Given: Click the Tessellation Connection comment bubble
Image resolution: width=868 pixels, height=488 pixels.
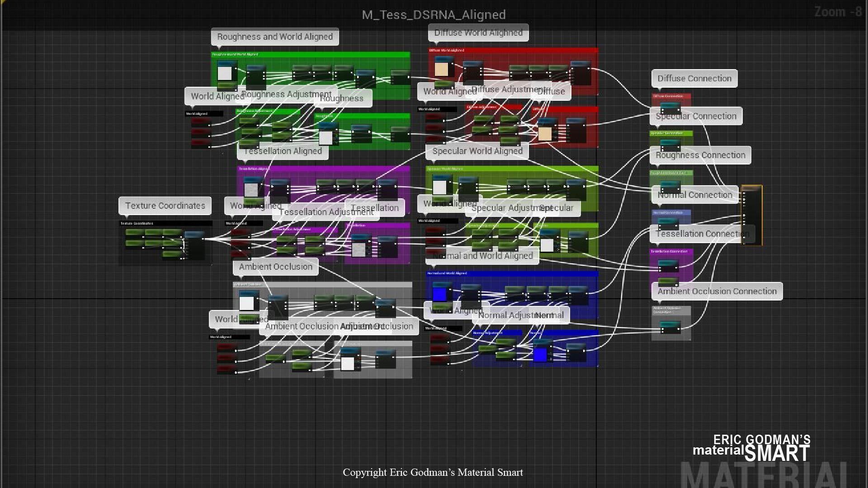Looking at the screenshot, I should point(702,234).
